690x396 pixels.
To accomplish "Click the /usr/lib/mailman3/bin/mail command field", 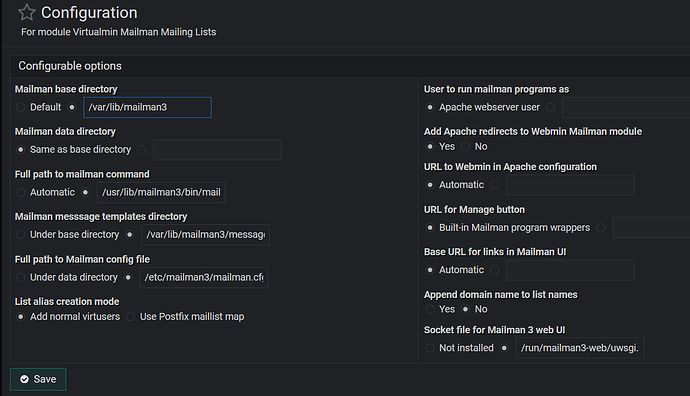I will (161, 192).
